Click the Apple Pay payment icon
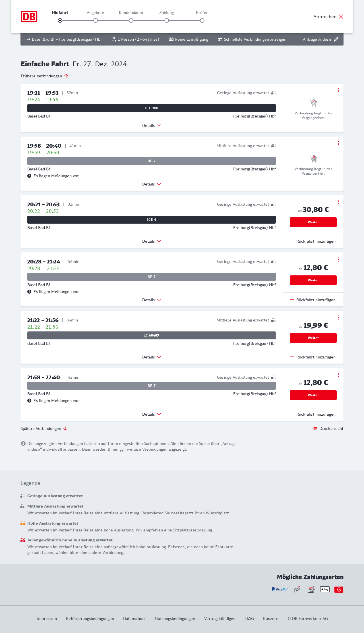The height and width of the screenshot is (633, 364). coord(325,589)
